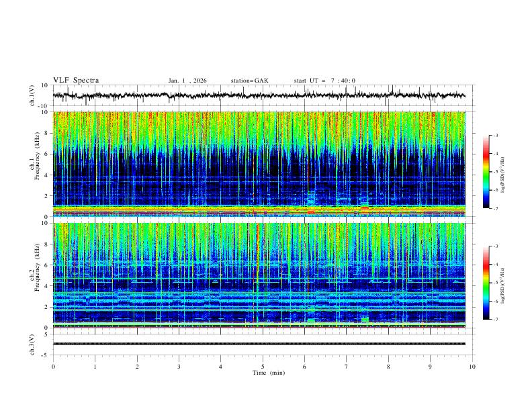Click time axis tick label "0"
This screenshot has width=532, height=411.
click(53, 367)
